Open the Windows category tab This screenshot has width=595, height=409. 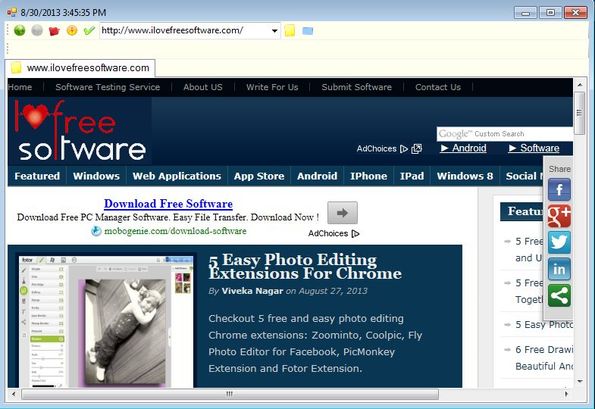96,176
